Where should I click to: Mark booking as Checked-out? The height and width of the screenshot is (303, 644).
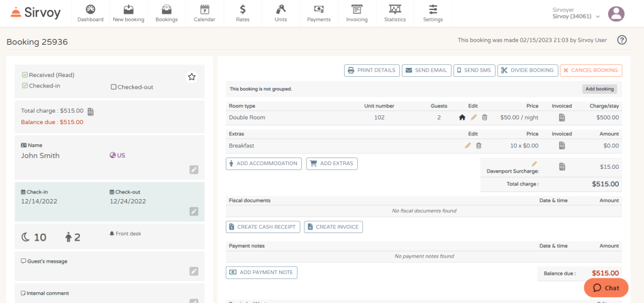point(114,87)
